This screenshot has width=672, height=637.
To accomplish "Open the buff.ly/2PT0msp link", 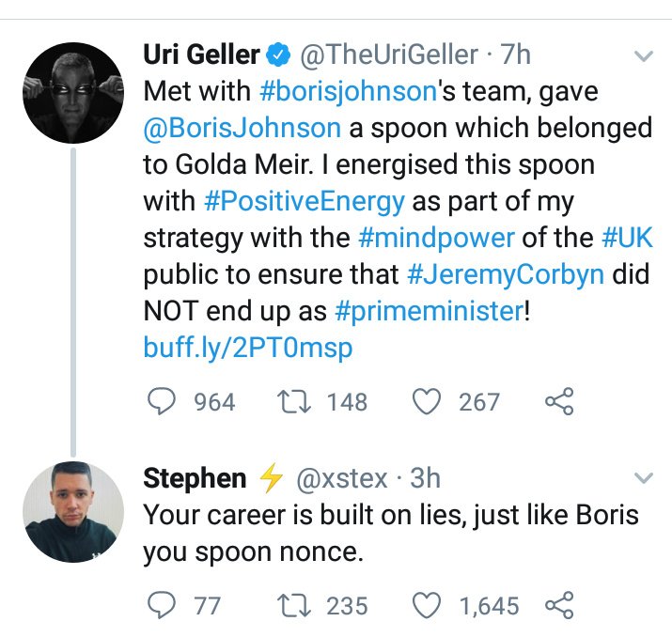I will tap(247, 348).
